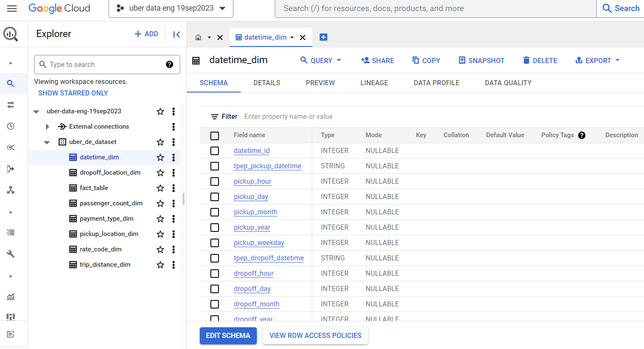Open actions menu for uber_de_dataset
This screenshot has width=644, height=349.
tap(173, 142)
